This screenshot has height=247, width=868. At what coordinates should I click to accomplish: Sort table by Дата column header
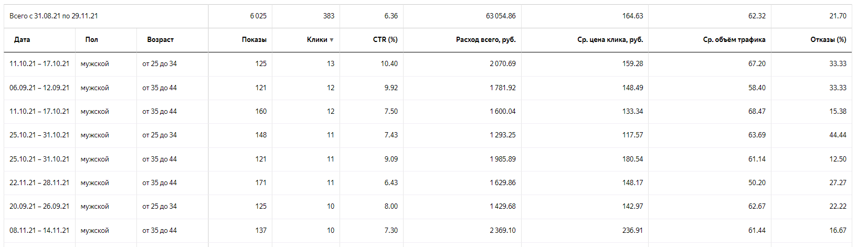[22, 40]
